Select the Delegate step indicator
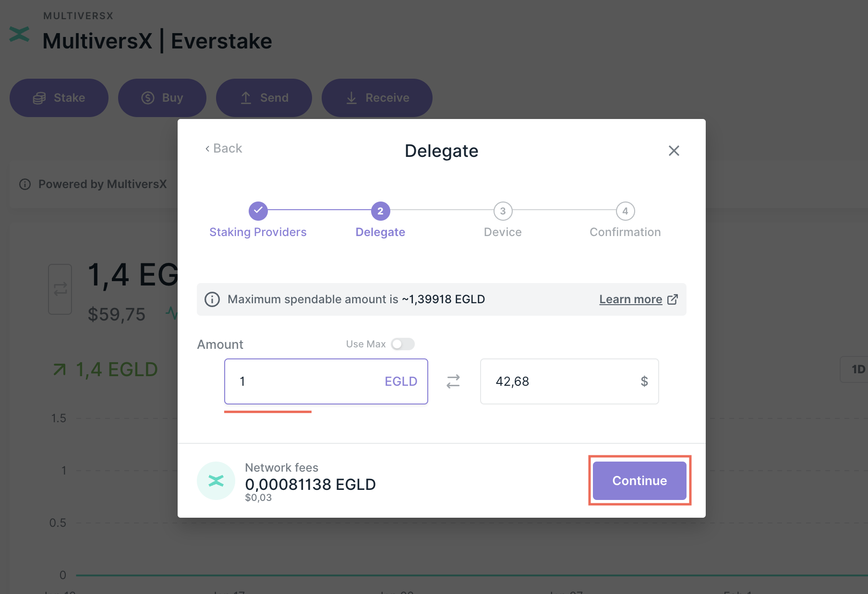 coord(380,211)
